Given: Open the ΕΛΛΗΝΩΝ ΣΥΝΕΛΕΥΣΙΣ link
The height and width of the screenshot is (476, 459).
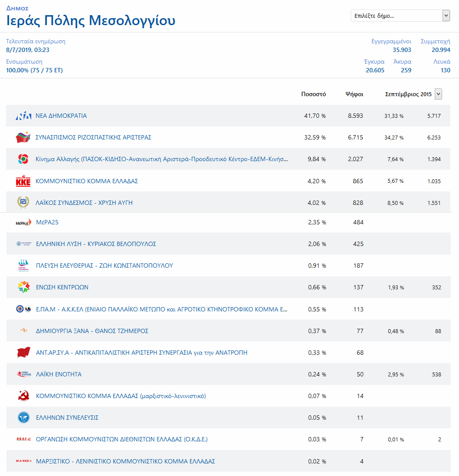Looking at the screenshot, I should (x=67, y=418).
